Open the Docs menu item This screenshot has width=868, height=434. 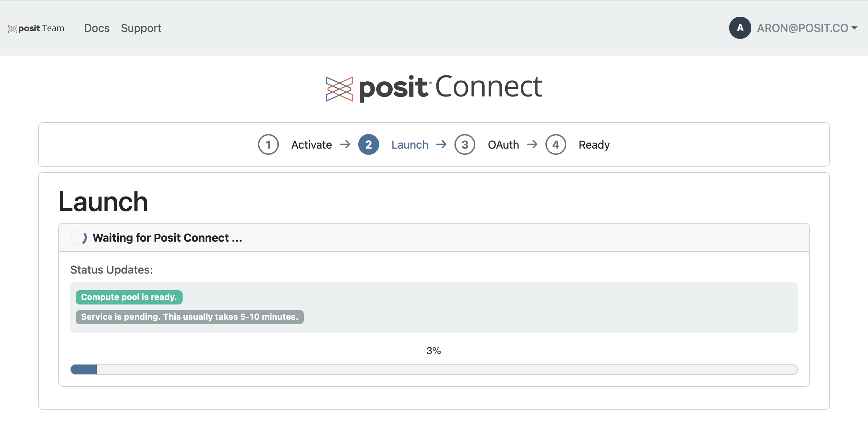[97, 28]
